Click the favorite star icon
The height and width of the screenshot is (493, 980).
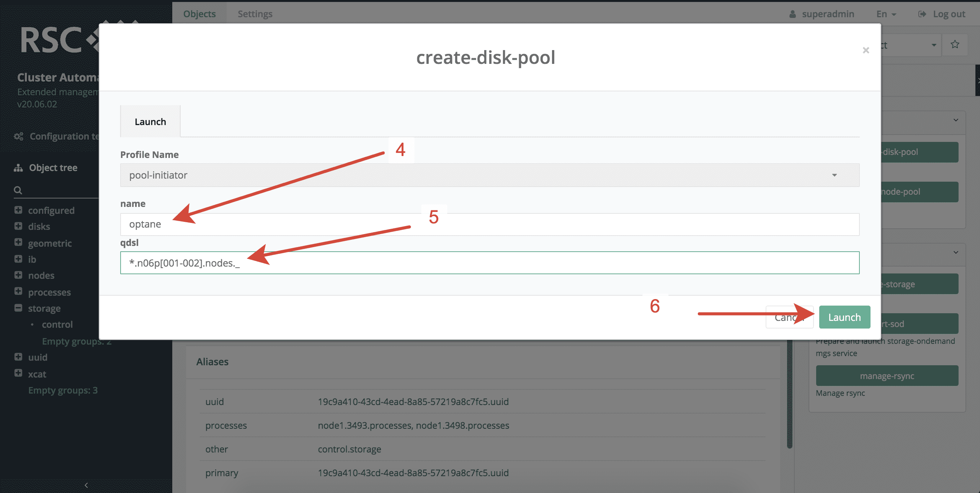click(x=955, y=45)
